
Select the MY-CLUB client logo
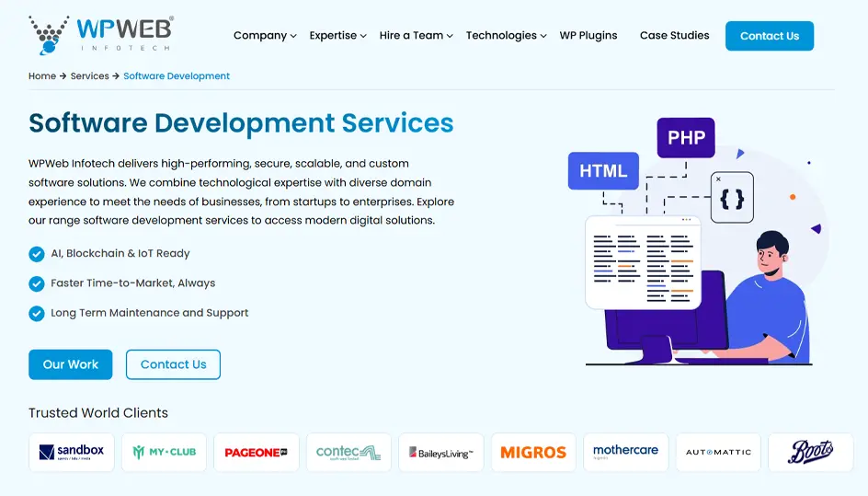pos(164,452)
